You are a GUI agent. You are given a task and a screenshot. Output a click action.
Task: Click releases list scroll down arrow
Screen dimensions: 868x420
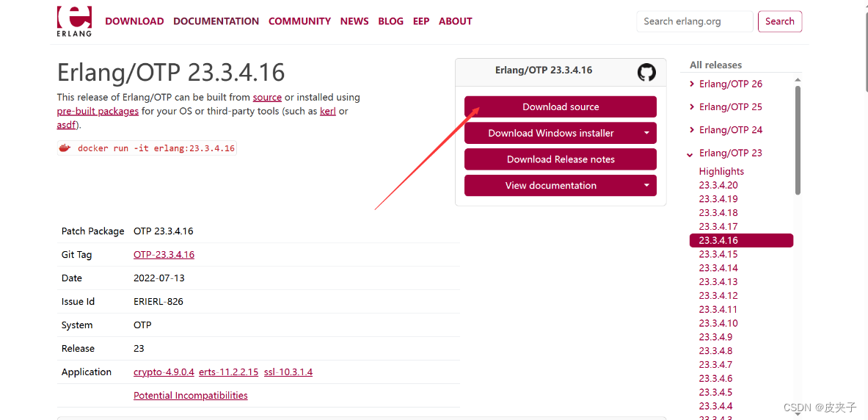[x=798, y=413]
